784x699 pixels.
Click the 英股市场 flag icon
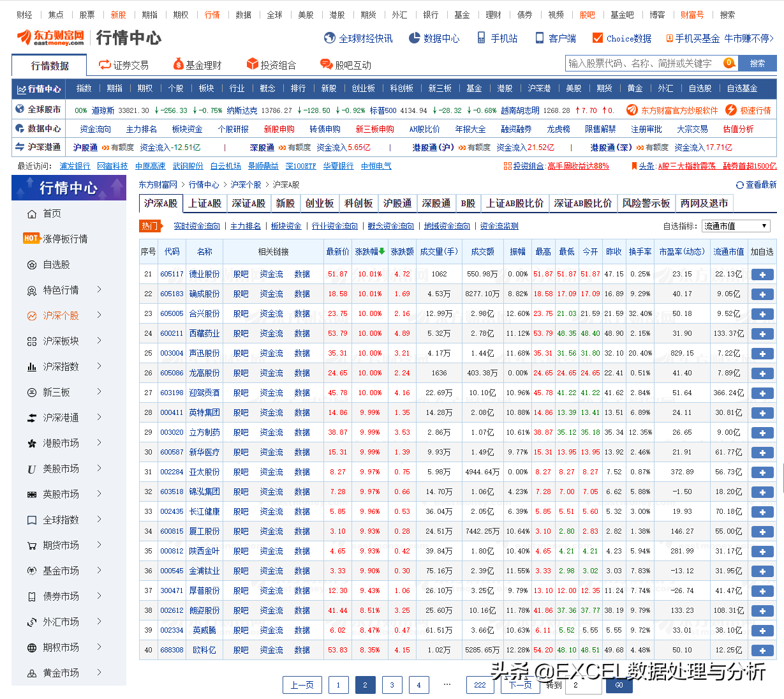(32, 495)
